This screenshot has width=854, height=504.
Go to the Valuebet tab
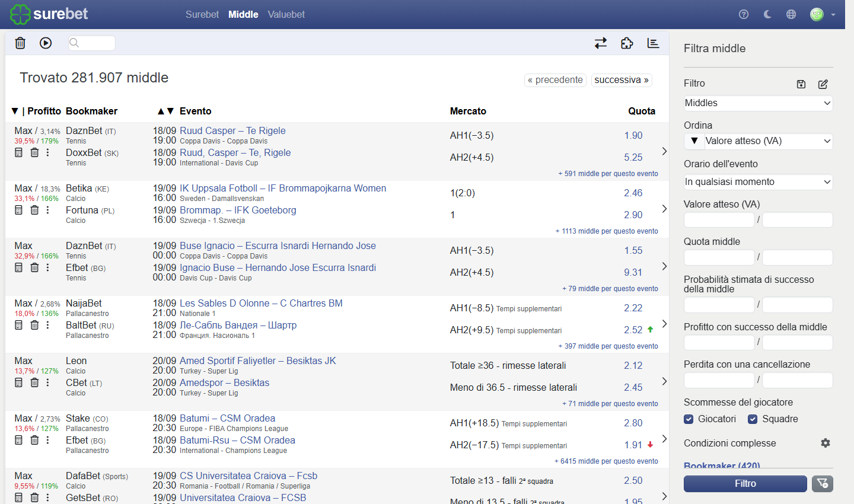point(286,14)
